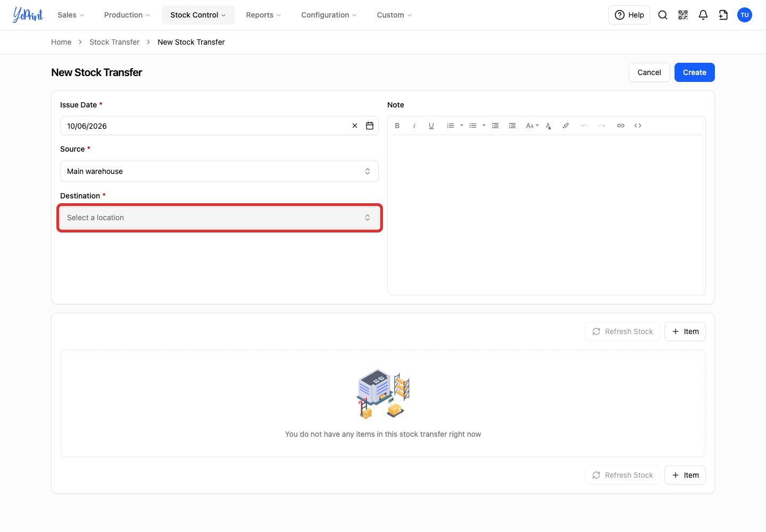
Task: Open the Production menu
Action: (x=127, y=15)
